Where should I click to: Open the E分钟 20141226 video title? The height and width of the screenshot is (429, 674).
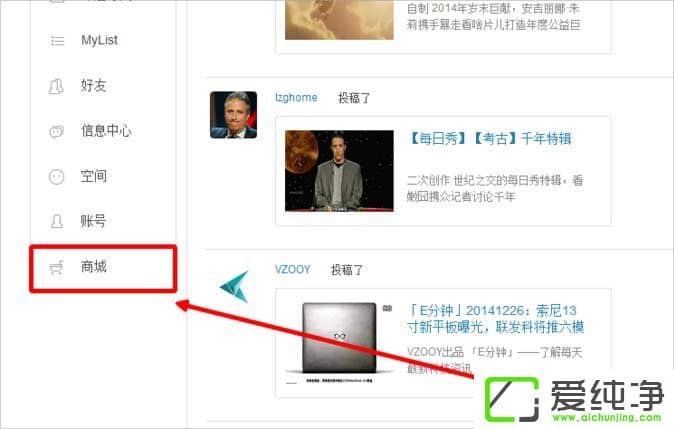(495, 319)
